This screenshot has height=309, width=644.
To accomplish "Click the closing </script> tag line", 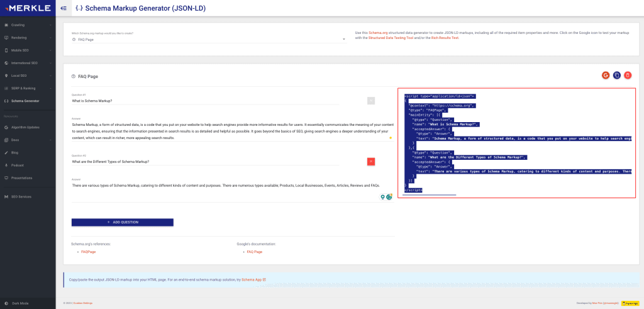I will coord(414,190).
